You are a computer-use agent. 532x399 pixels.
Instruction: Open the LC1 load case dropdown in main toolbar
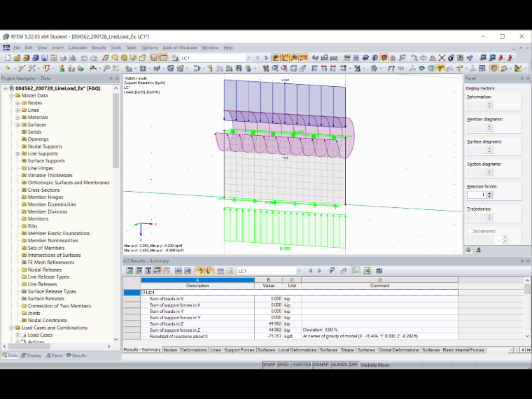pos(248,58)
